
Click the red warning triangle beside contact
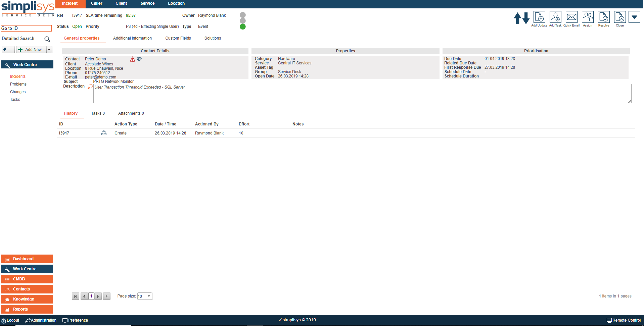[133, 59]
